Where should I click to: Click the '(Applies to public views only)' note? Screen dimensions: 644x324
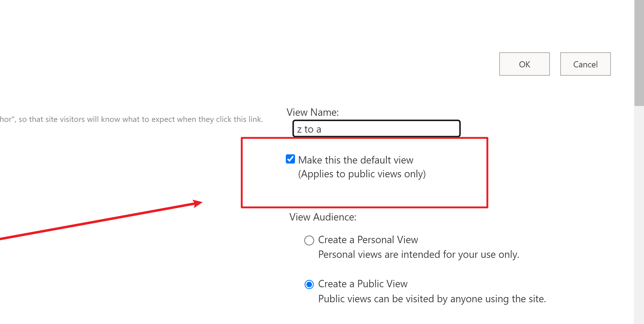362,174
